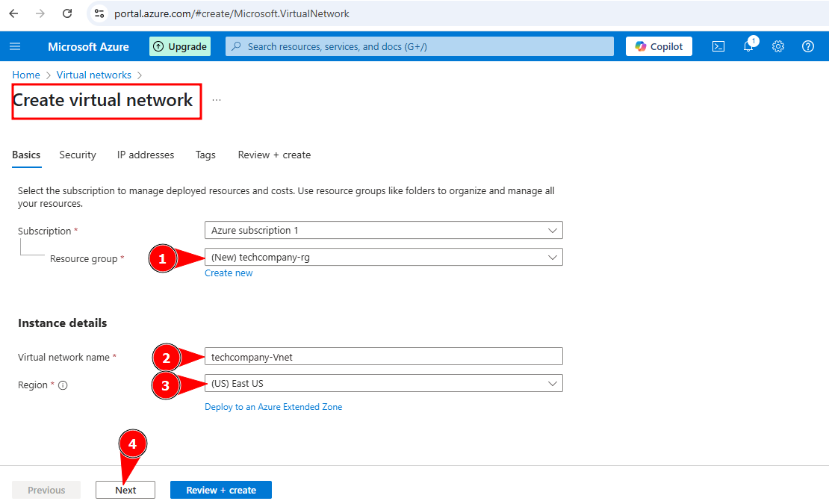The height and width of the screenshot is (504, 829).
Task: Open Copilot from the header
Action: [659, 46]
